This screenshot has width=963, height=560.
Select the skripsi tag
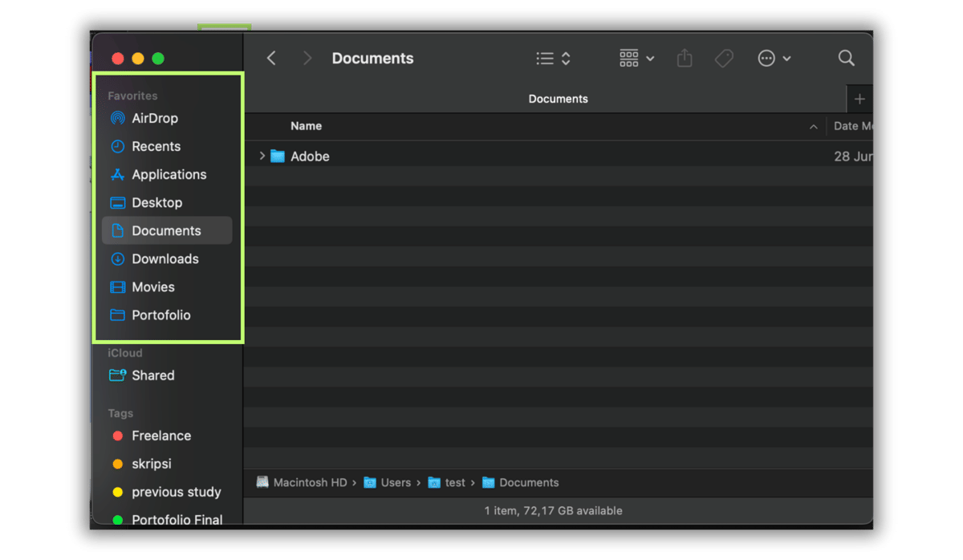[151, 464]
